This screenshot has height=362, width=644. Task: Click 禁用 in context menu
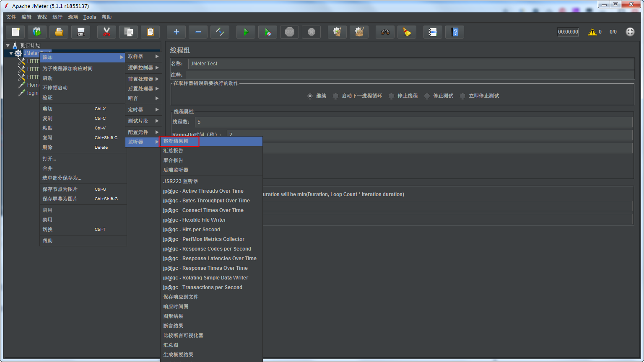tap(83, 220)
